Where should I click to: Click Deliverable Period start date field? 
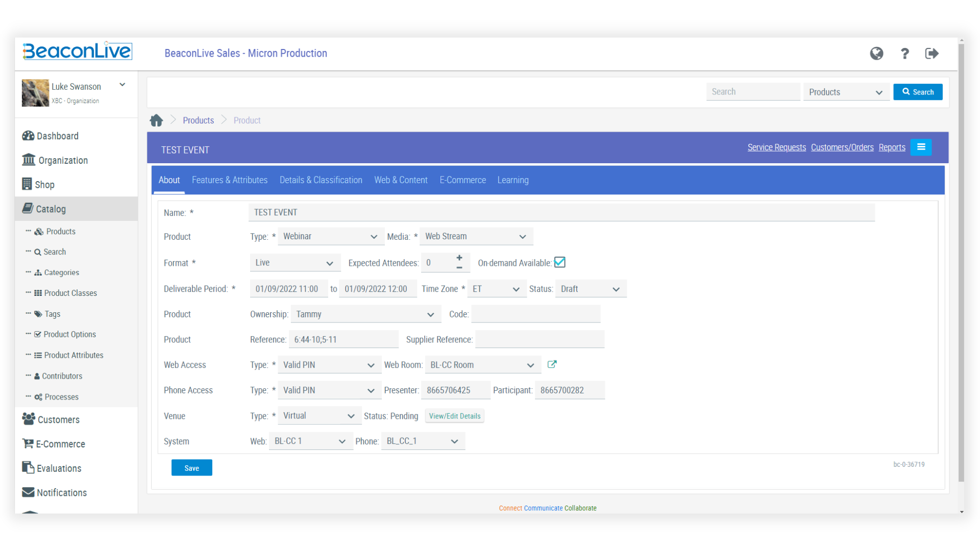coord(289,289)
